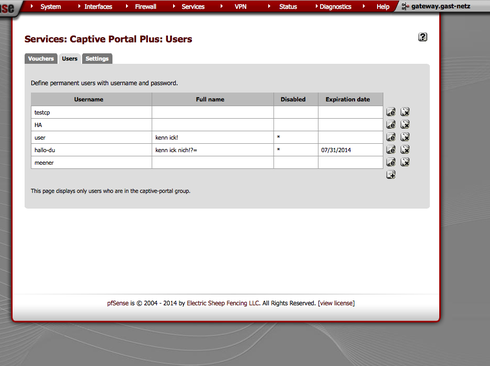Screen dimensions: 490x366
Task: Delete the testcp user
Action: tap(405, 112)
